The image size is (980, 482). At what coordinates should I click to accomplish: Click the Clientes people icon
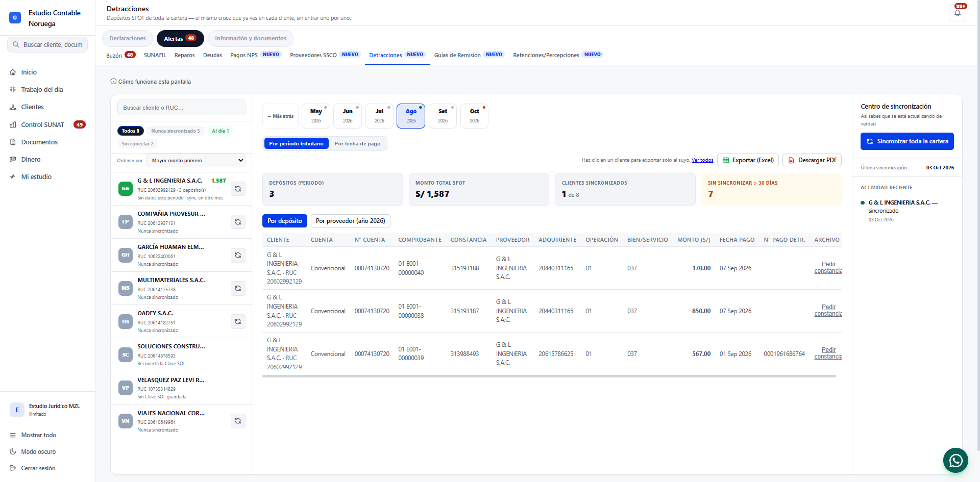[13, 107]
